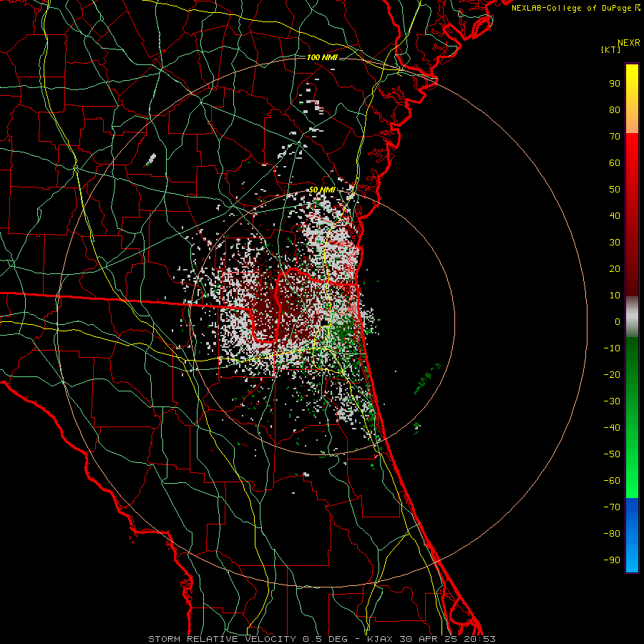The width and height of the screenshot is (644, 644).
Task: Click the 90 value on the color scale
Action: pos(615,84)
